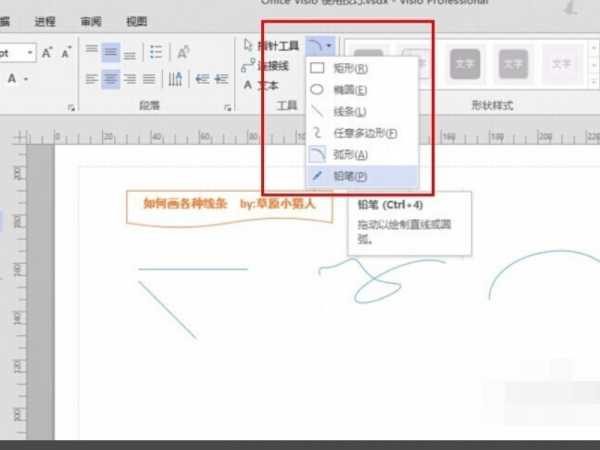Viewport: 600px width, 450px height.
Task: Click the ellipse icon in the dropdown
Action: 317,90
